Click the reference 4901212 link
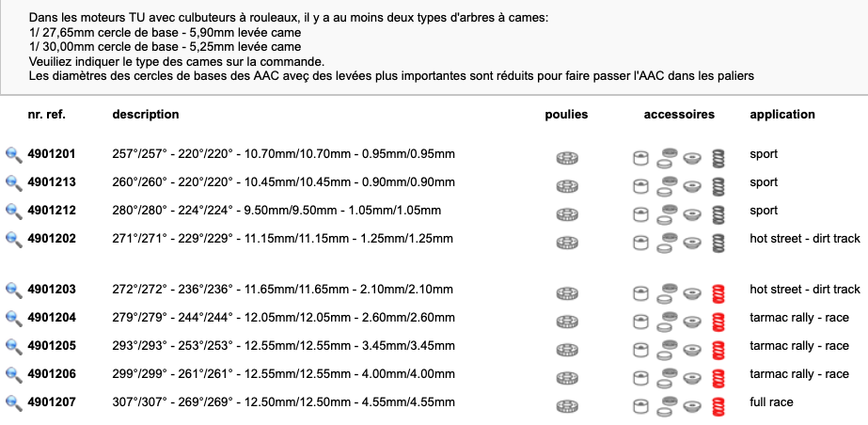Viewport: 868px width, 425px height. click(52, 211)
